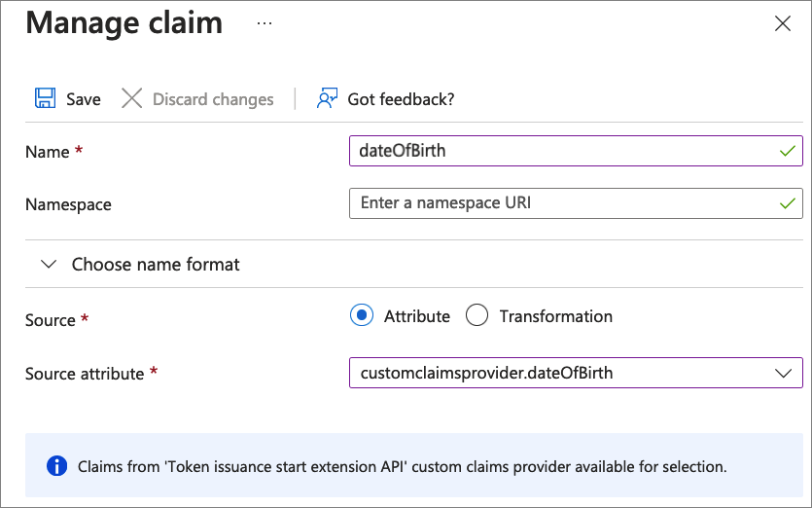
Task: Select the Transformation source radio button
Action: click(477, 315)
